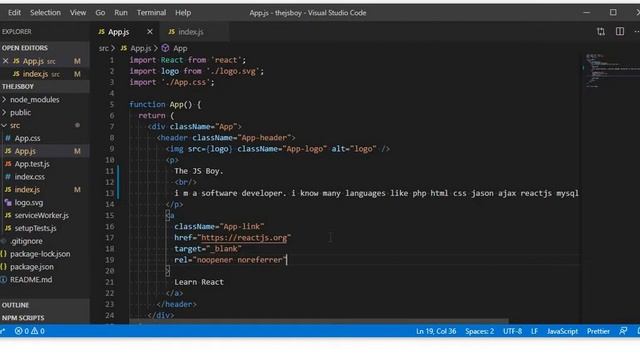Viewport: 640px width, 360px height.
Task: Select index.js in Open Editors
Action: 45,74
